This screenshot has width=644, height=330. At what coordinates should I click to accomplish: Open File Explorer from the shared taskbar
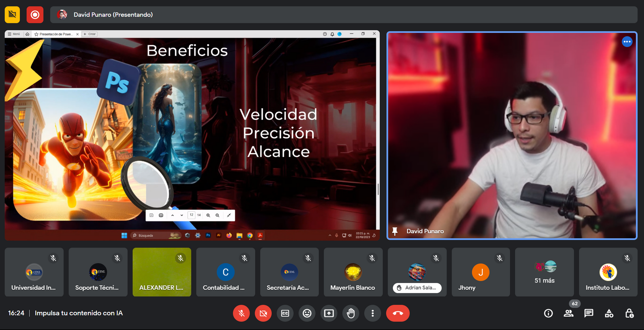tap(239, 236)
